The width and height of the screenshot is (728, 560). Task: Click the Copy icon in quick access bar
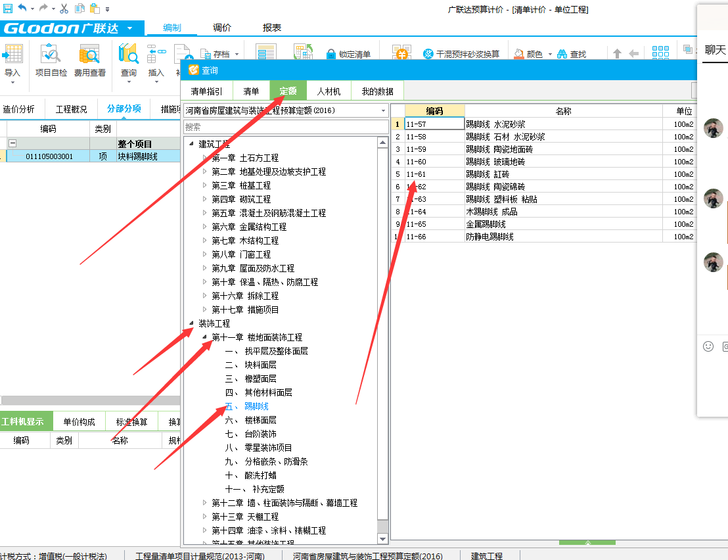point(80,9)
